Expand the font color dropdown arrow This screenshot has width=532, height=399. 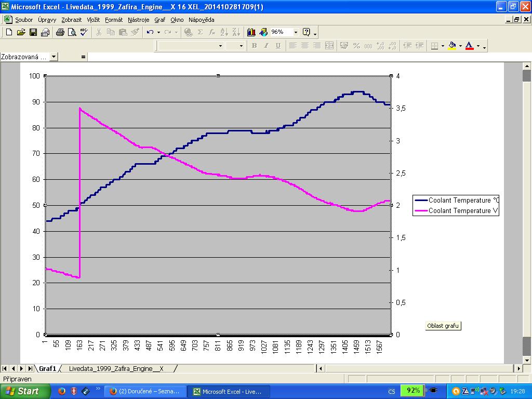tap(478, 46)
